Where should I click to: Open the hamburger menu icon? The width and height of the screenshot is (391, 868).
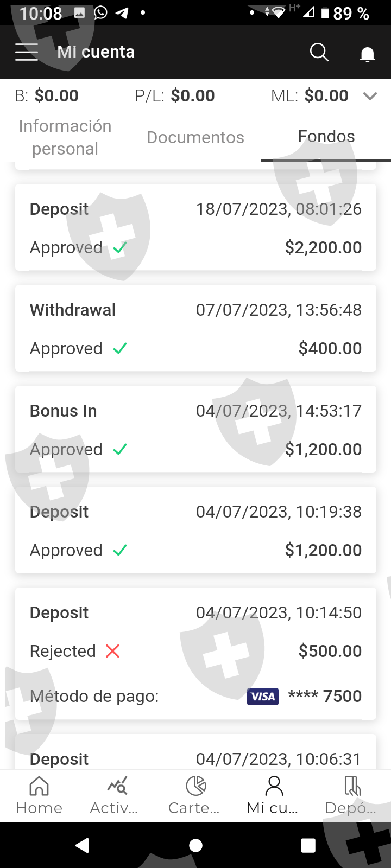pos(27,52)
